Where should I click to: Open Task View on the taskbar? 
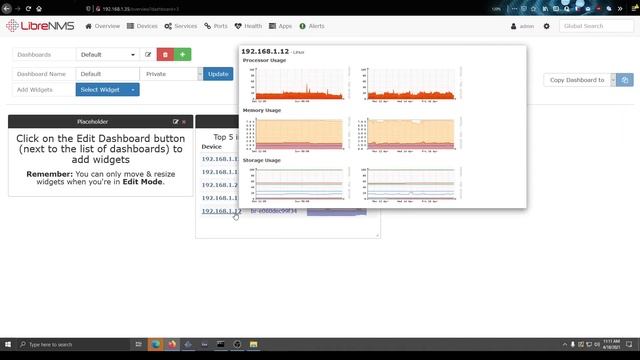(138, 344)
